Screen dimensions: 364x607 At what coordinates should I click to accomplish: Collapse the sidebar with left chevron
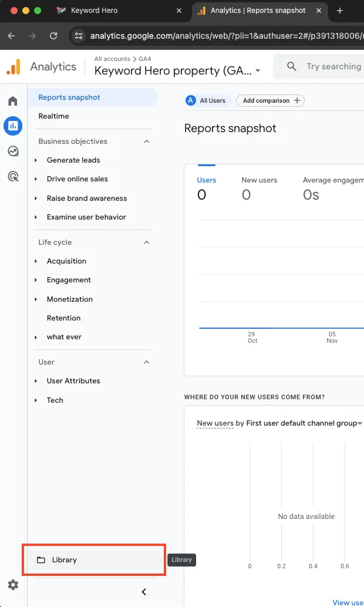pos(144,592)
